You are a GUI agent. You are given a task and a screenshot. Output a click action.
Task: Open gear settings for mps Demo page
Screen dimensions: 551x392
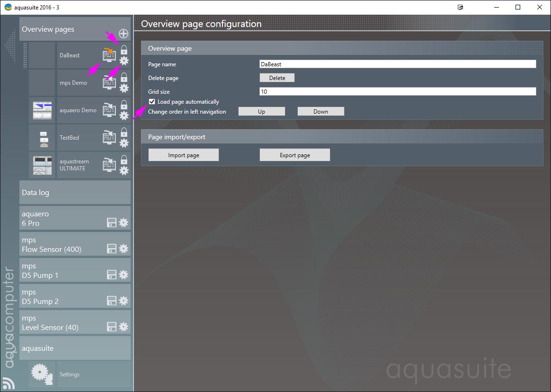(x=124, y=88)
